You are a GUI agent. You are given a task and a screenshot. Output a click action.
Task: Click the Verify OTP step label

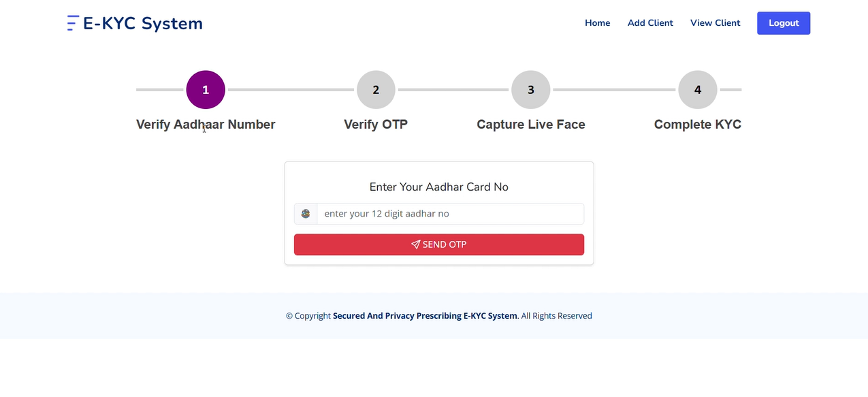(376, 125)
